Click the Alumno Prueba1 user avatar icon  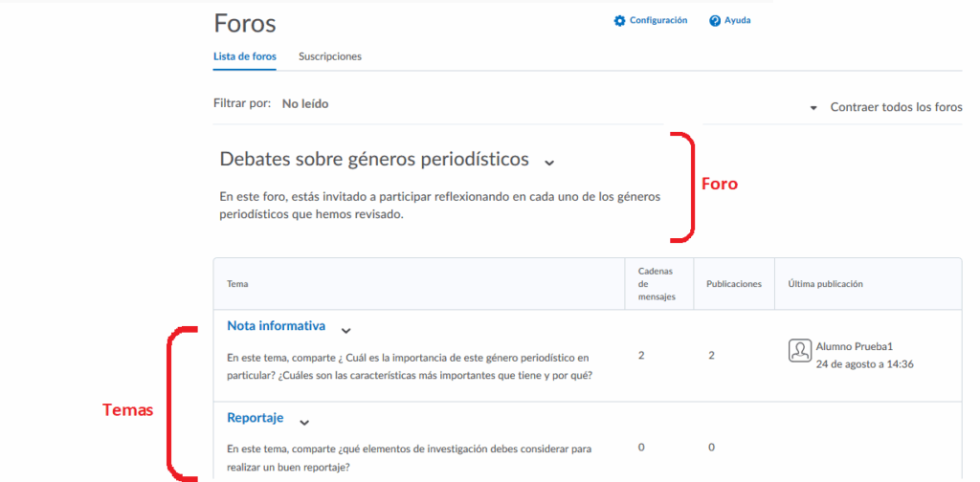(800, 351)
